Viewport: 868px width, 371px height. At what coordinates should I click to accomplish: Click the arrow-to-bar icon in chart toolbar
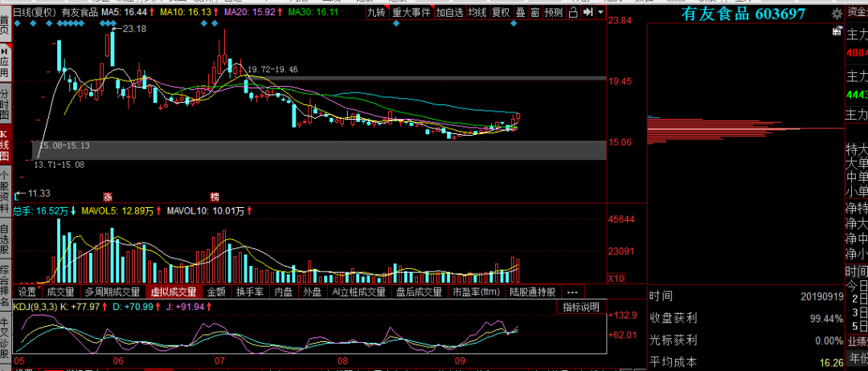(590, 13)
